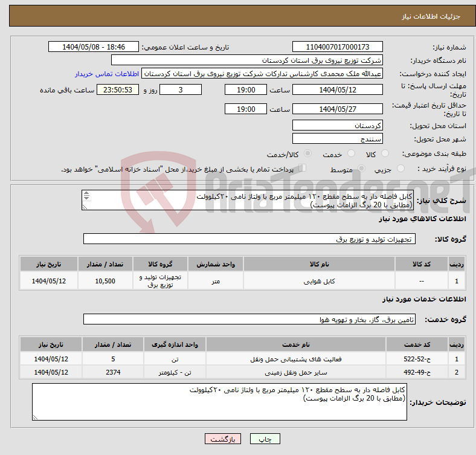Image resolution: width=476 pixels, height=455 pixels.
Task: Click the کد خدمت column header
Action: click(417, 344)
